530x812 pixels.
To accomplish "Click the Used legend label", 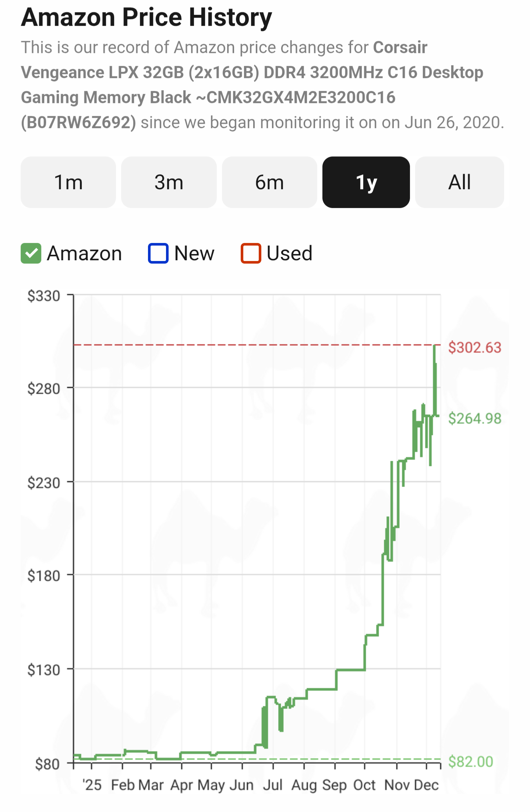I will point(289,253).
